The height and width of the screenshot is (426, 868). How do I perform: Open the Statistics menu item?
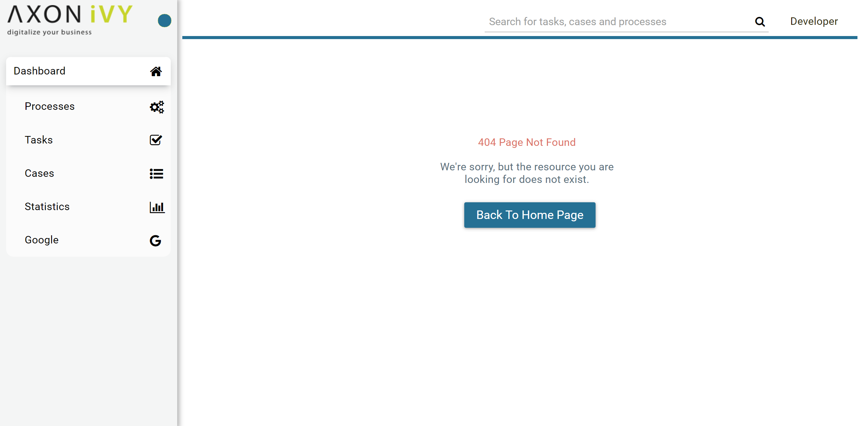pos(88,206)
